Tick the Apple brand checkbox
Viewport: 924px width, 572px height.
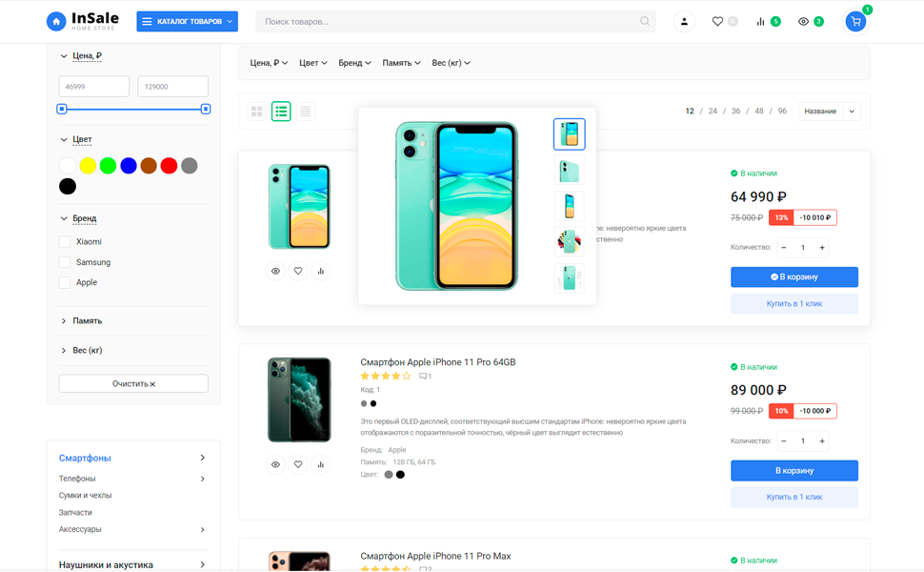[65, 282]
